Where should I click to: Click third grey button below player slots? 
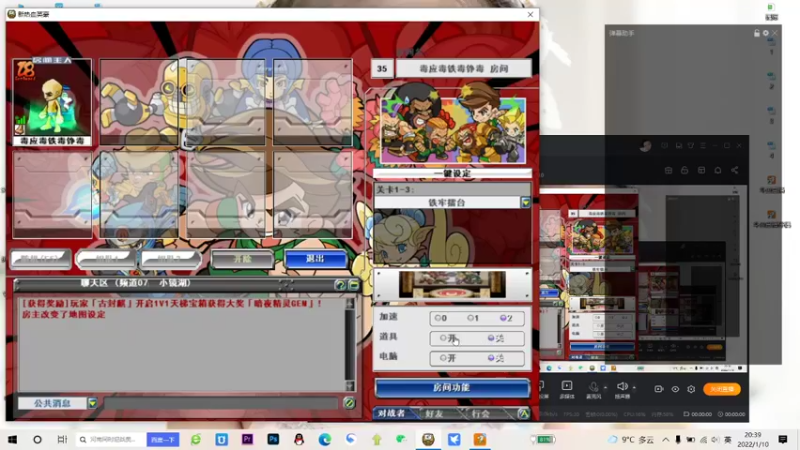click(171, 259)
